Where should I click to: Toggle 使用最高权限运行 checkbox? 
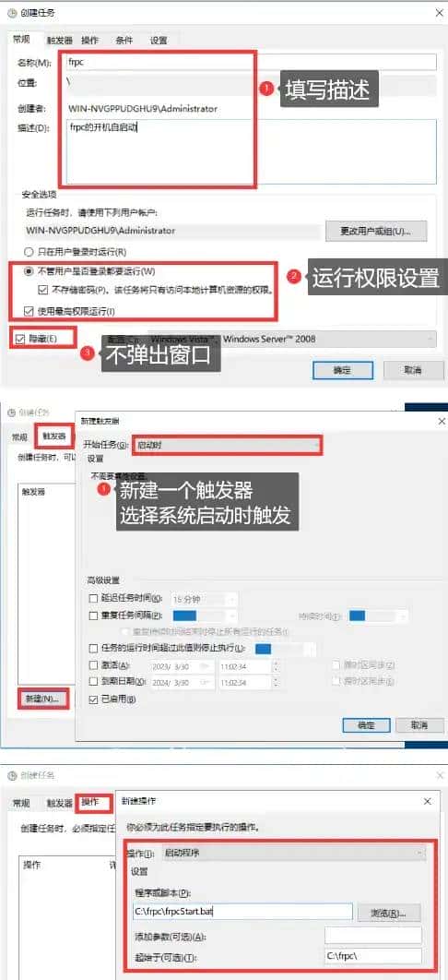[28, 311]
